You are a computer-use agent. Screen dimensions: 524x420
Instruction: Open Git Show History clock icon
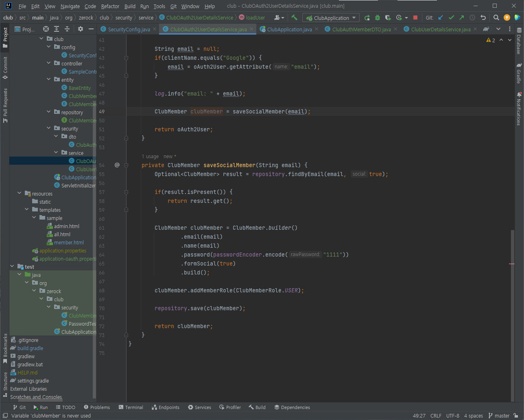(x=472, y=17)
